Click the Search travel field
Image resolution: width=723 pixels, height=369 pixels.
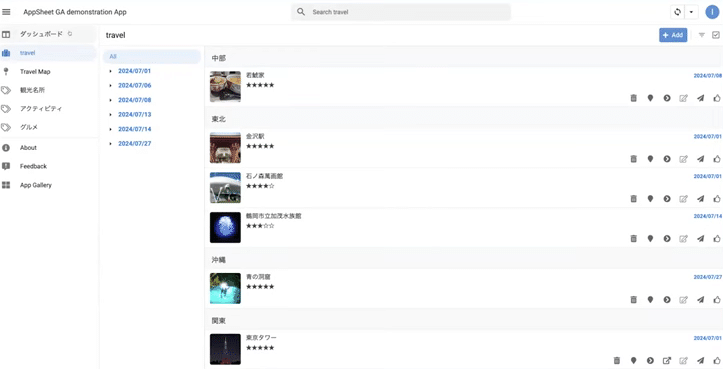click(401, 12)
